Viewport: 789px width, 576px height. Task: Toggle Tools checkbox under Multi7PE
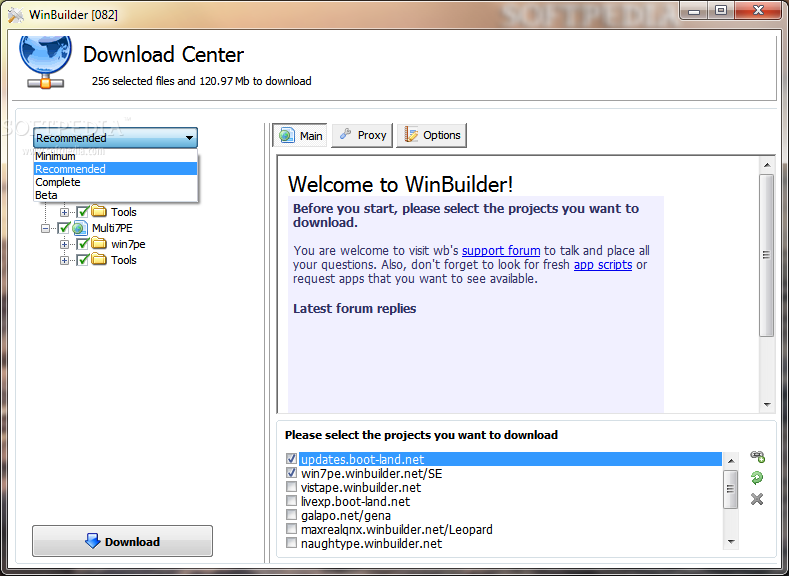(83, 260)
